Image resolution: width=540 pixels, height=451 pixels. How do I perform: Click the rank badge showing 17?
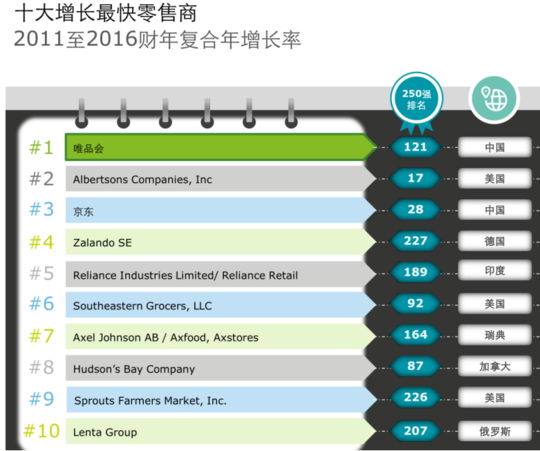[x=415, y=178]
